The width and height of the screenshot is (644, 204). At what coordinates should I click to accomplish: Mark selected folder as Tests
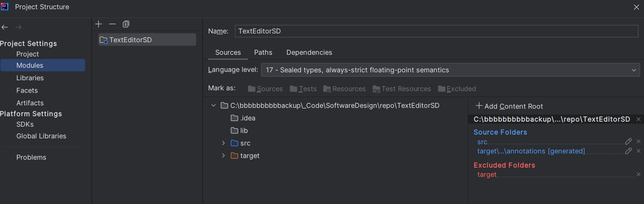[x=303, y=89]
